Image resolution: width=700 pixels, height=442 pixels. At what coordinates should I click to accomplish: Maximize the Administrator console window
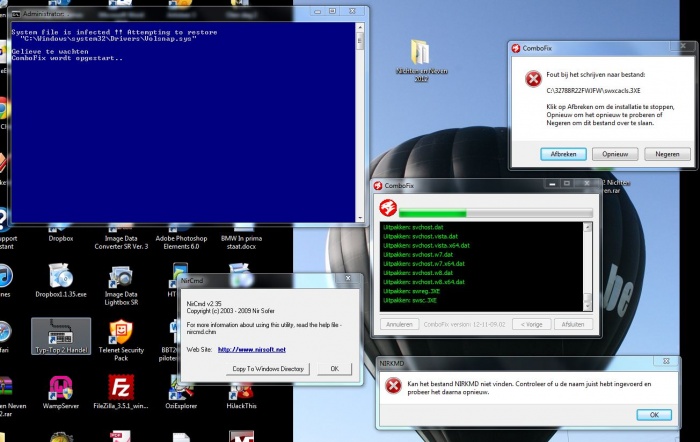pos(333,11)
